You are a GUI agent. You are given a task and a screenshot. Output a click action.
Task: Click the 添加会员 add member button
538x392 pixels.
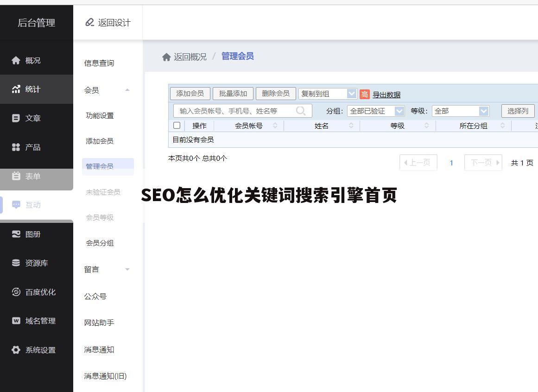(x=190, y=93)
